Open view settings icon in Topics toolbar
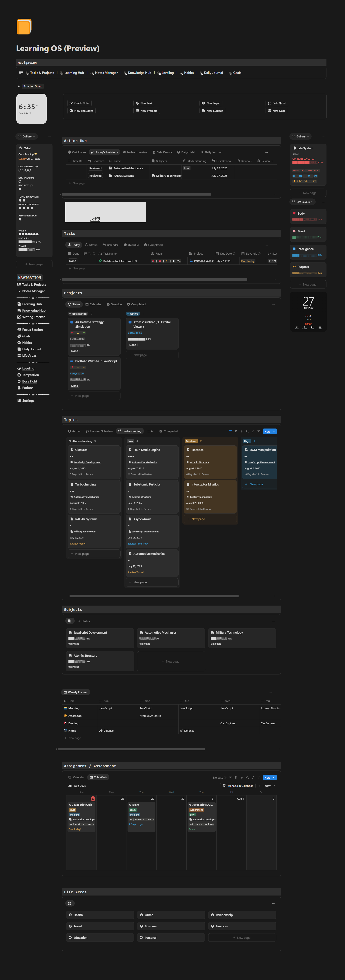The height and width of the screenshot is (980, 345). click(x=259, y=431)
